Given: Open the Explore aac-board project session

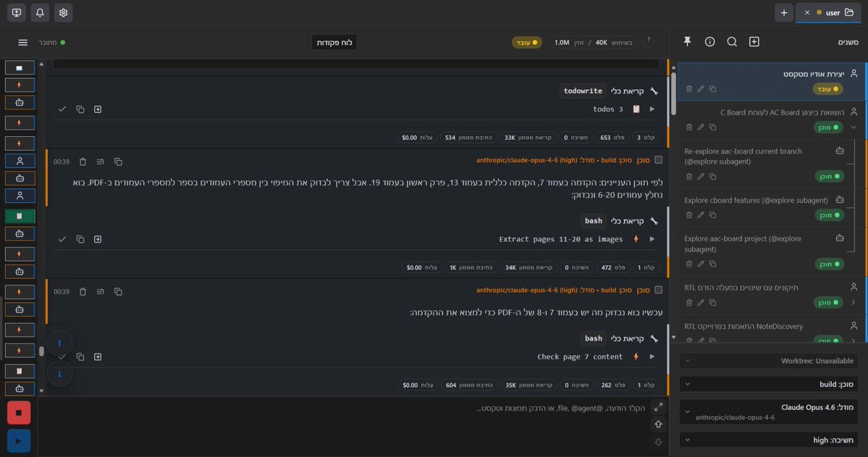Looking at the screenshot, I should [x=767, y=251].
